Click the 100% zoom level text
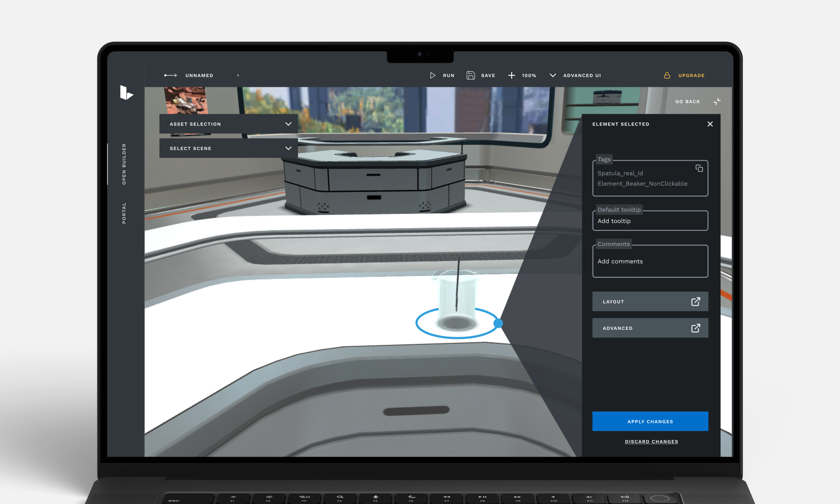Viewport: 840px width, 504px height. [x=529, y=75]
